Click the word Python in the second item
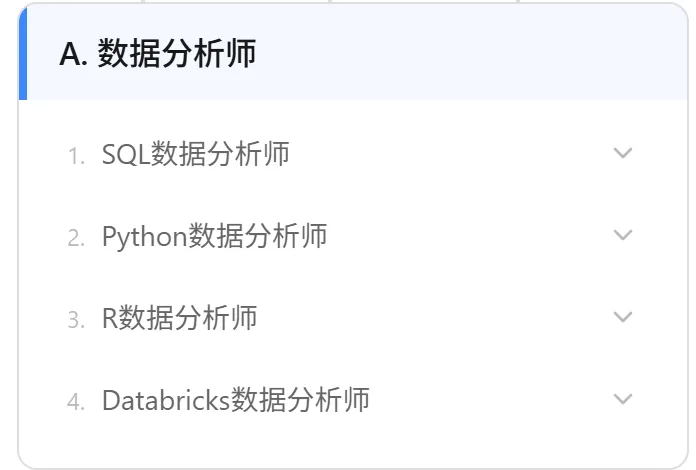Viewport: 696px width, 470px height. click(x=145, y=237)
